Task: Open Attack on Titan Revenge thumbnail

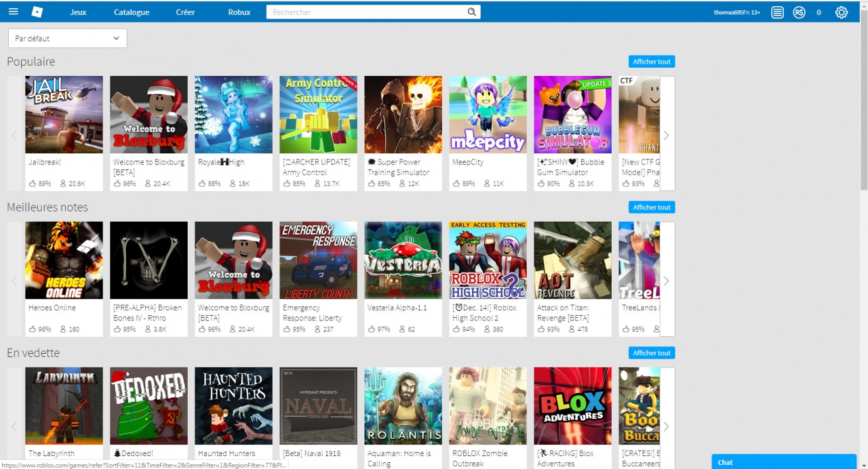Action: point(572,260)
